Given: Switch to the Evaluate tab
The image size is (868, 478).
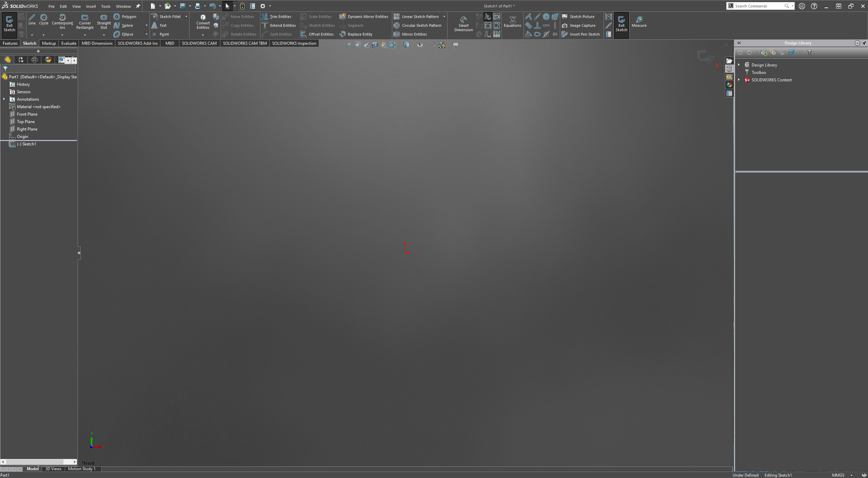Looking at the screenshot, I should click(x=68, y=43).
